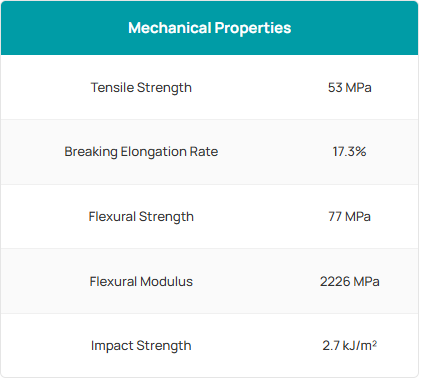
Task: Click the word Breaking
Action: click(91, 152)
